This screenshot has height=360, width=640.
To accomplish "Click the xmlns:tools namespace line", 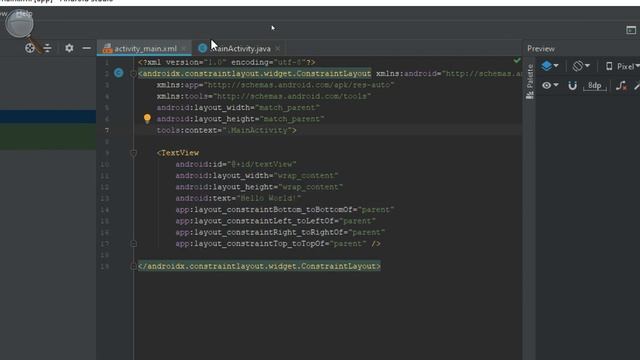I will [x=264, y=96].
